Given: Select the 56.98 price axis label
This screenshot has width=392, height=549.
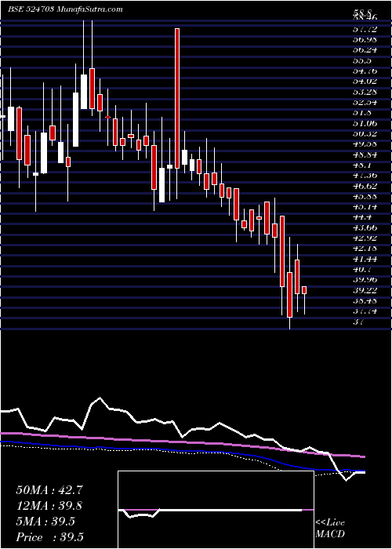Looking at the screenshot, I should point(365,39).
